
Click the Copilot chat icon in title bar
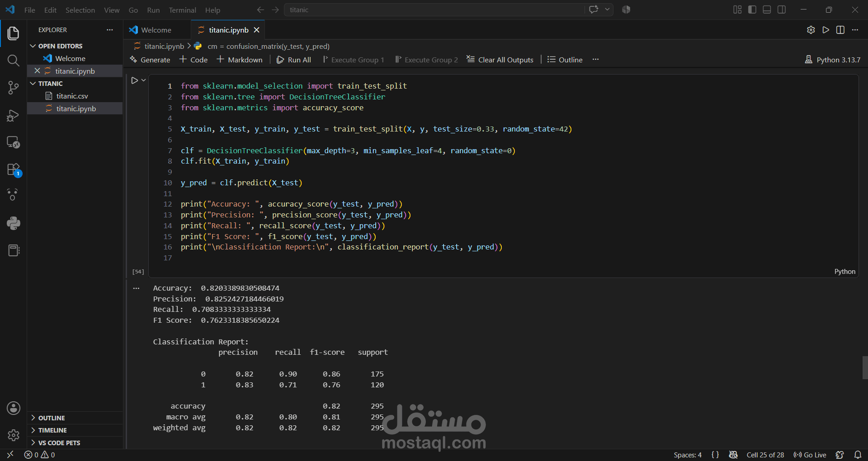click(594, 9)
